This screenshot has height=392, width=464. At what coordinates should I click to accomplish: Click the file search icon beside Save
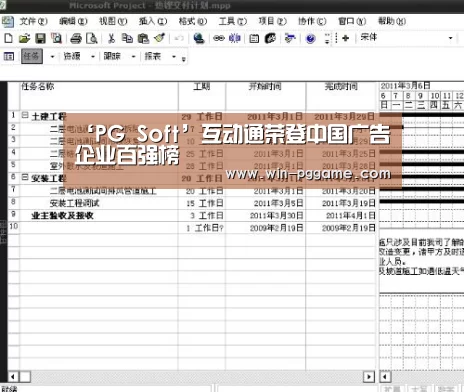[56, 38]
